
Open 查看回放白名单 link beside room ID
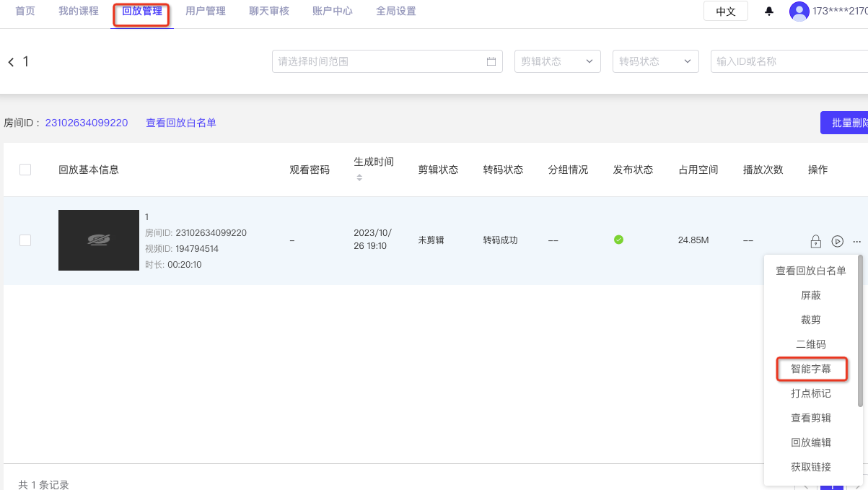(181, 123)
